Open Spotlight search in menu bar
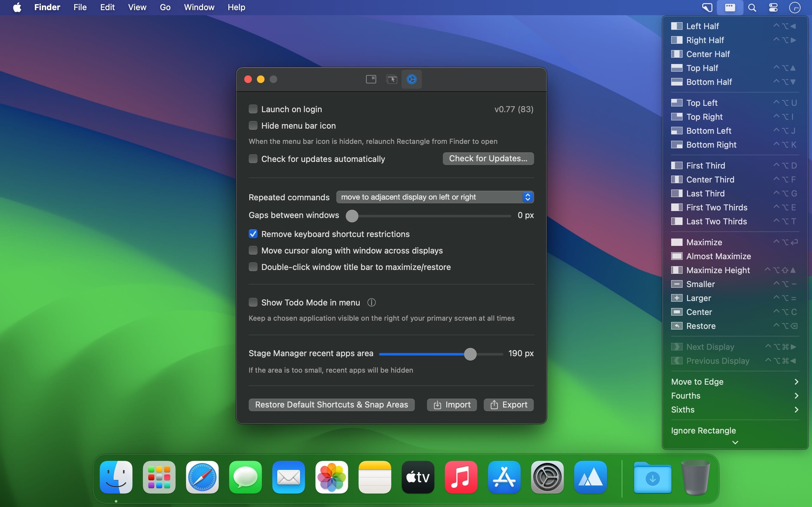 click(752, 7)
